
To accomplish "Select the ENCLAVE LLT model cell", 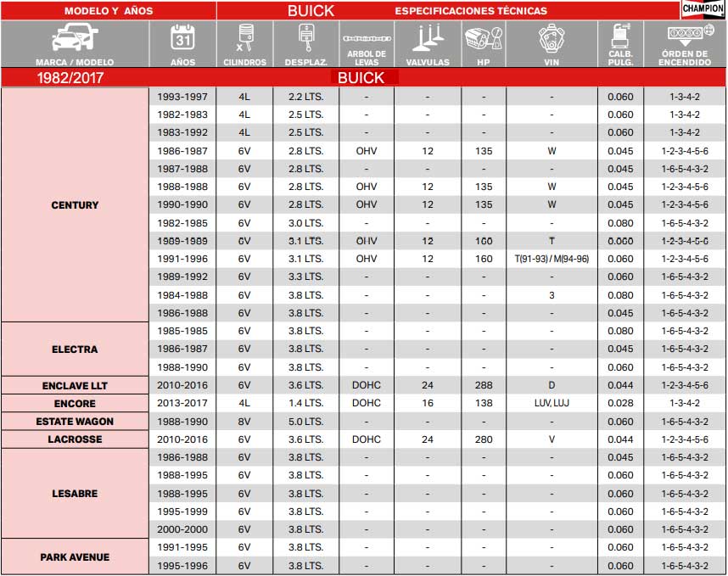I will 75,385.
